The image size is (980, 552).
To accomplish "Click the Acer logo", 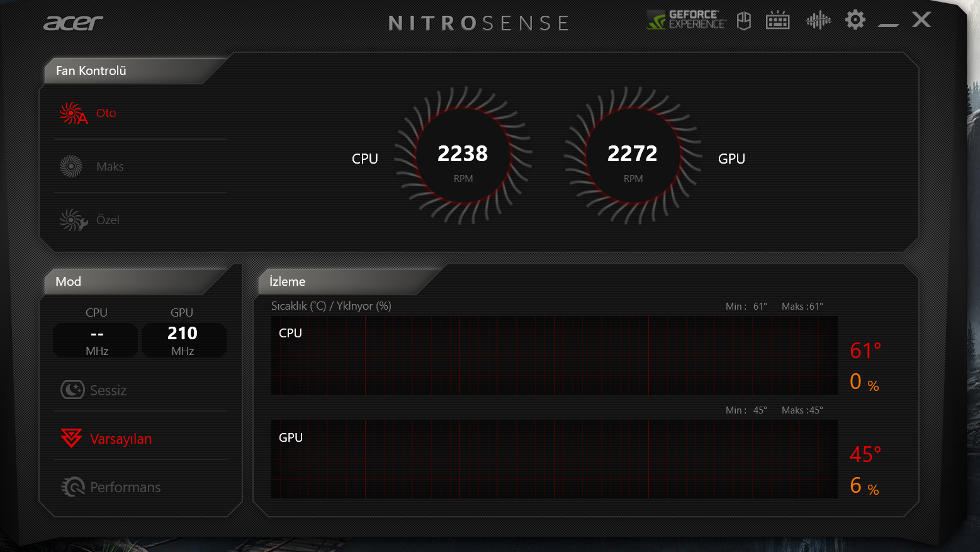I will [x=73, y=23].
